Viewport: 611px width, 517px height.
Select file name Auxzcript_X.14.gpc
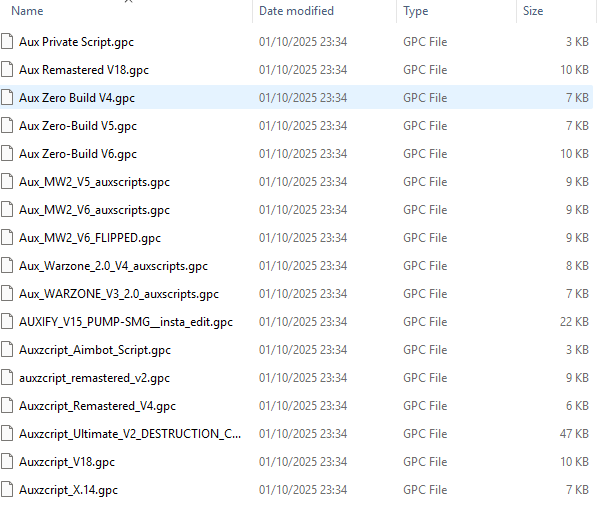click(x=68, y=491)
